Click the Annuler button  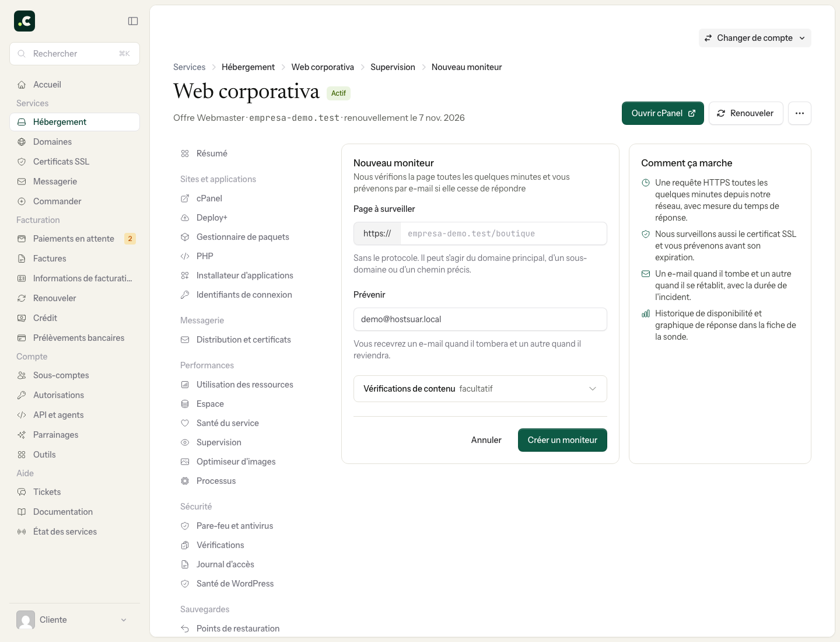click(487, 440)
